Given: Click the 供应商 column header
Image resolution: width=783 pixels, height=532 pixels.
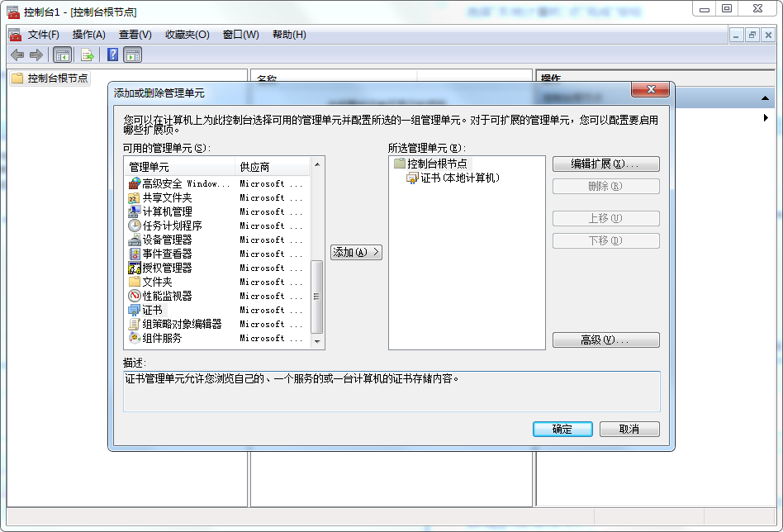Looking at the screenshot, I should pos(273,167).
